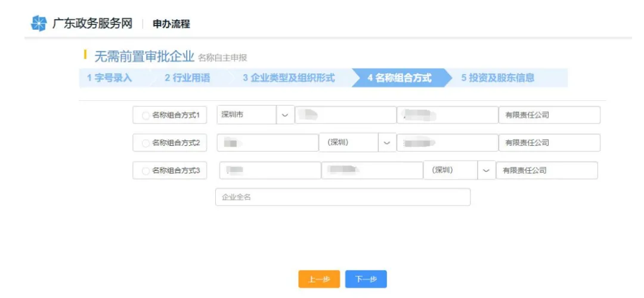
Task: Click the 有限责任公司 field in 组合方式3 row
Action: (x=547, y=170)
